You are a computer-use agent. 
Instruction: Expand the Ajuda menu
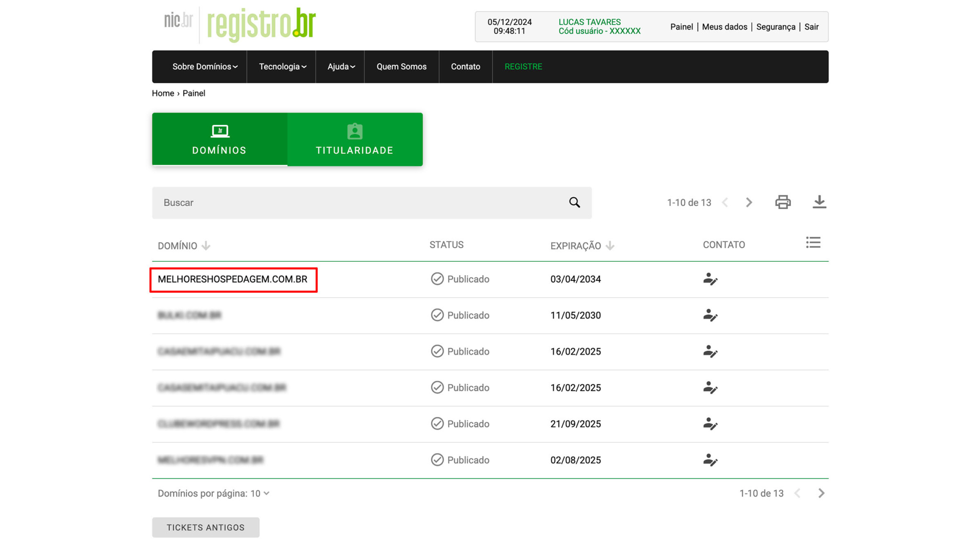(x=340, y=67)
